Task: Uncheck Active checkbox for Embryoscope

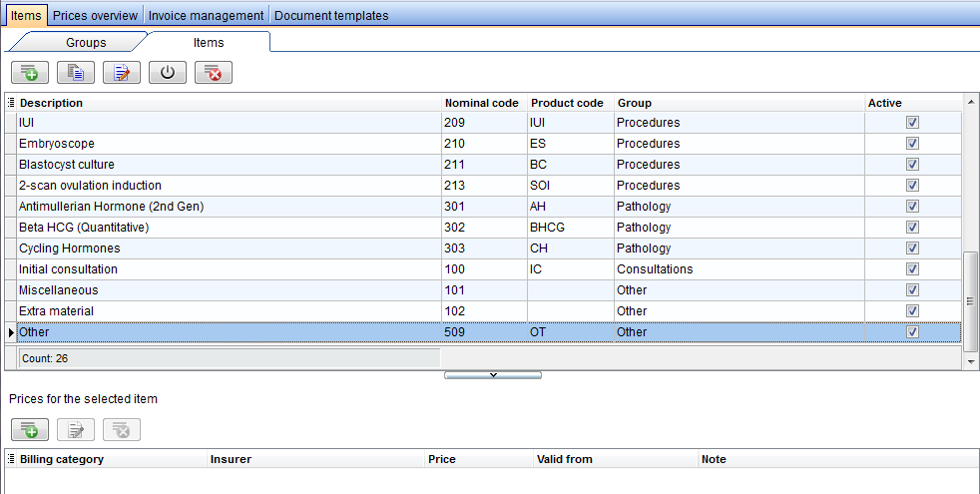Action: [x=912, y=143]
